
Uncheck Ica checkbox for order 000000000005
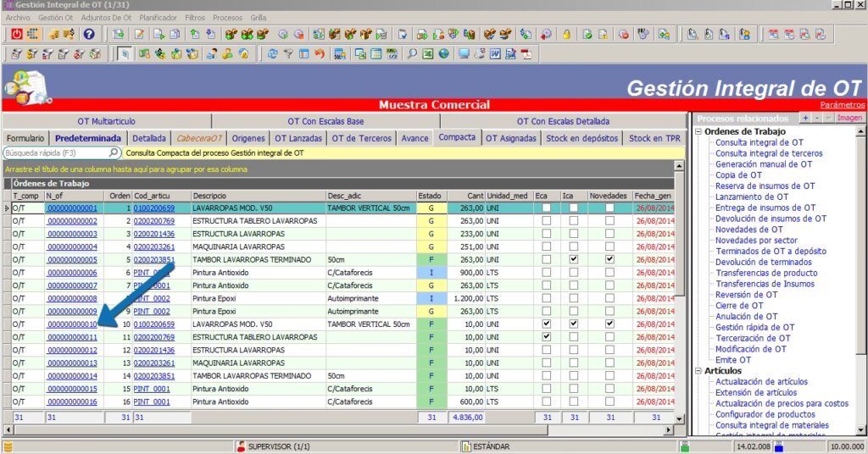(x=574, y=259)
